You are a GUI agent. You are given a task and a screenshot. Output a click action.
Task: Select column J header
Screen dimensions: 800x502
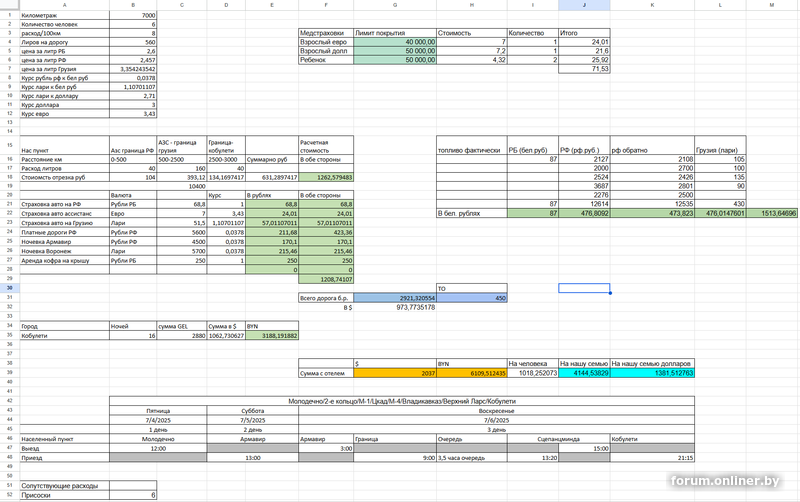584,5
